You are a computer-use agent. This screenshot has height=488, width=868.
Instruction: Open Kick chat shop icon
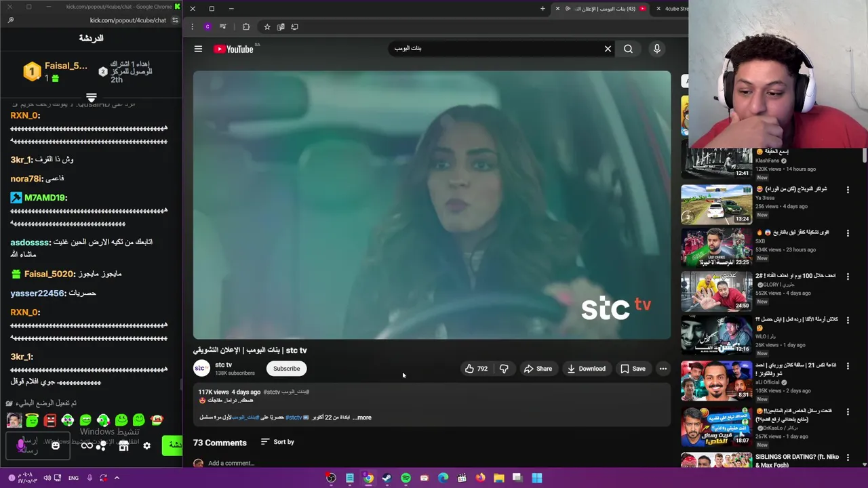[x=123, y=446]
